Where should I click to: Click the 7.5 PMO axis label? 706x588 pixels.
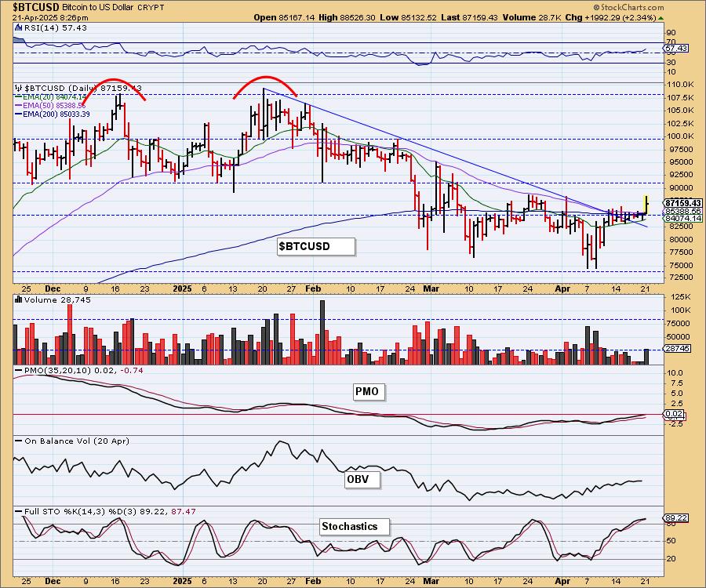676,383
